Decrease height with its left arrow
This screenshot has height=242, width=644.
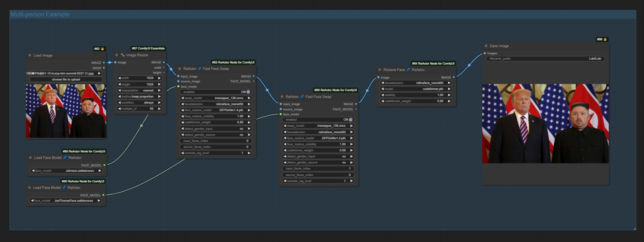pyautogui.click(x=119, y=84)
